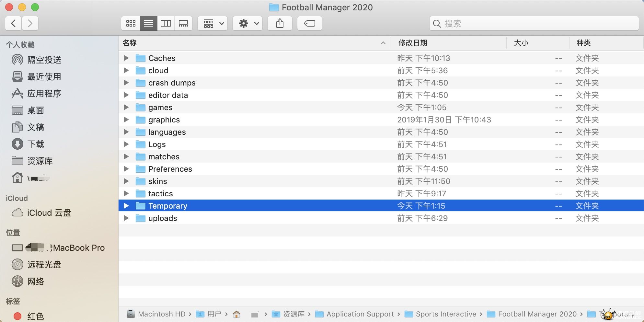The height and width of the screenshot is (322, 644).
Task: Click the window title folder icon
Action: pyautogui.click(x=274, y=7)
